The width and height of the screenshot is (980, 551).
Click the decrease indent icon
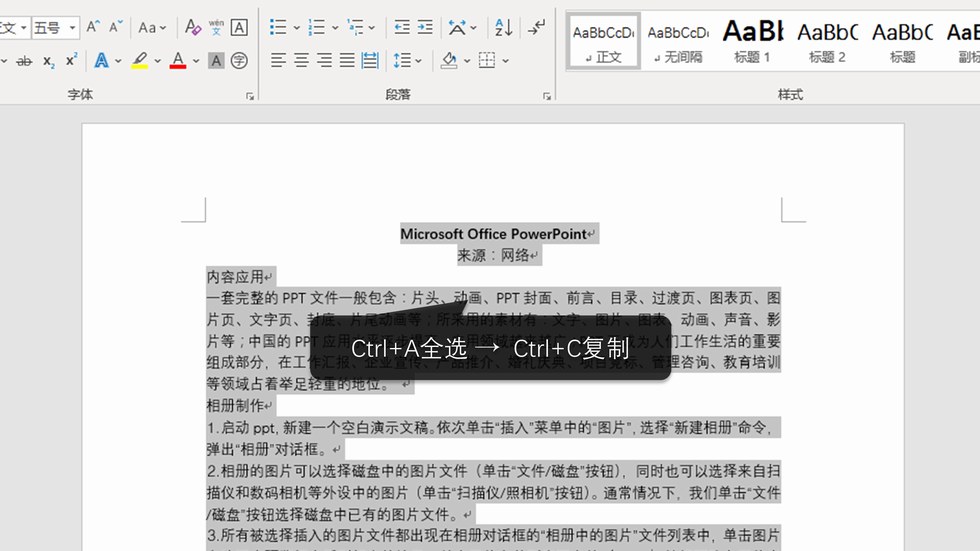[402, 28]
